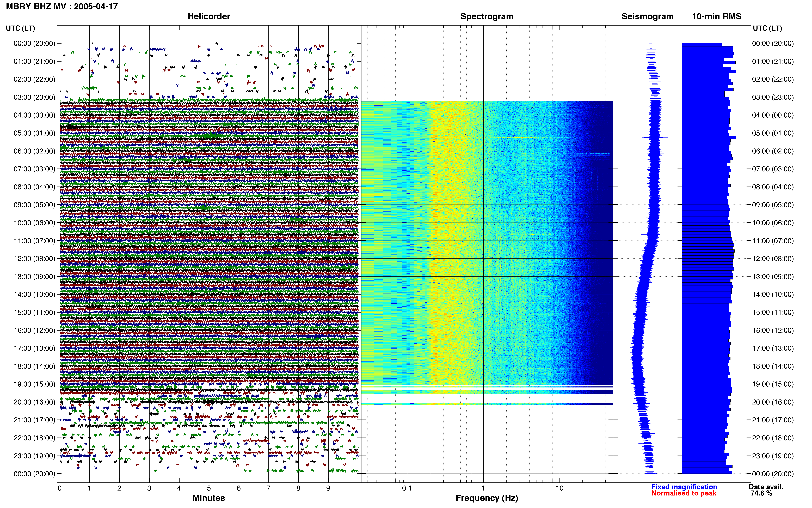
Task: Select the 10-min RMS panel heading
Action: [x=716, y=16]
